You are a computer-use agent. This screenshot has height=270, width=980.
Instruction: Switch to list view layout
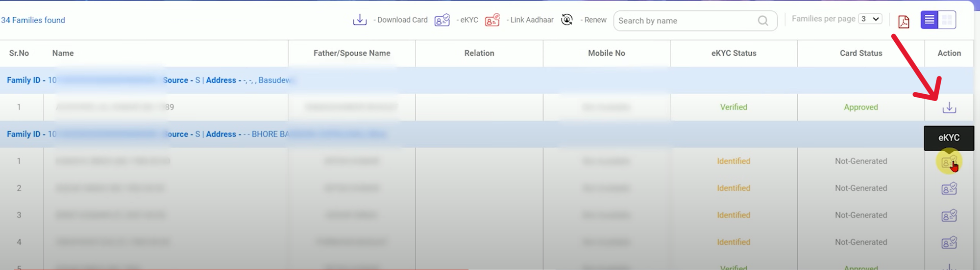(929, 20)
